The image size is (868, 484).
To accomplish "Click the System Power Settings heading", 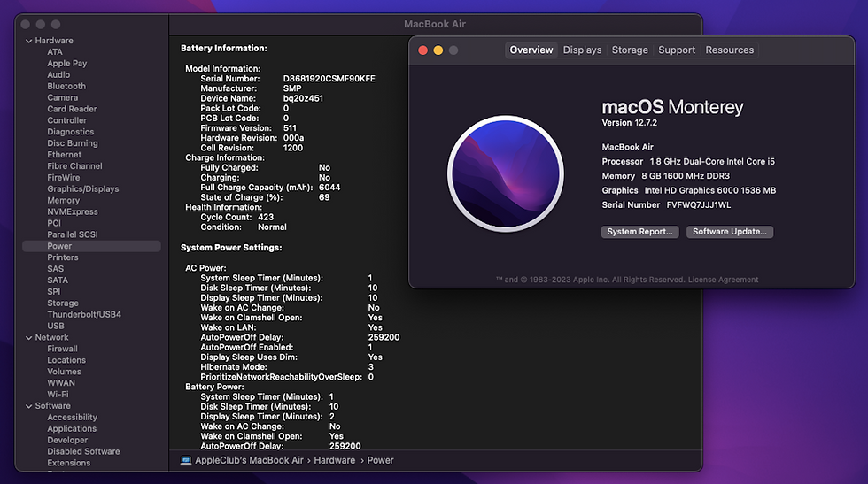I will (x=231, y=247).
